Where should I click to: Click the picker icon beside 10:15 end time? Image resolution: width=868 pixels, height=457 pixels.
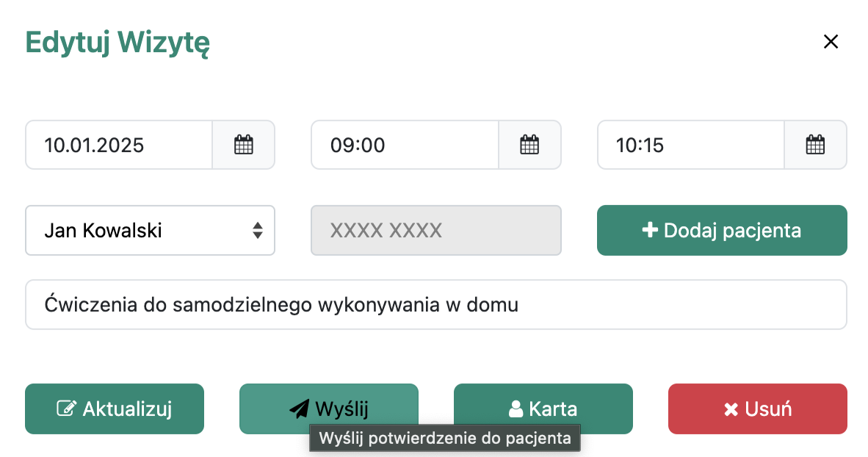coord(815,145)
